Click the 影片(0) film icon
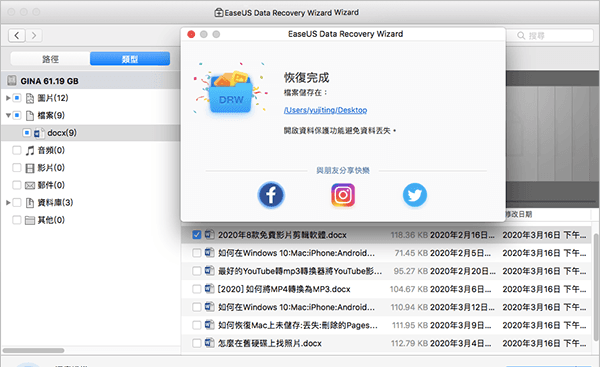The width and height of the screenshot is (600, 367). pyautogui.click(x=30, y=168)
